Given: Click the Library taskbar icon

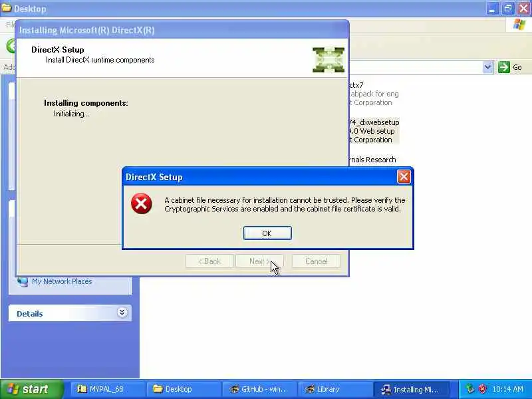Looking at the screenshot, I should [309, 389].
